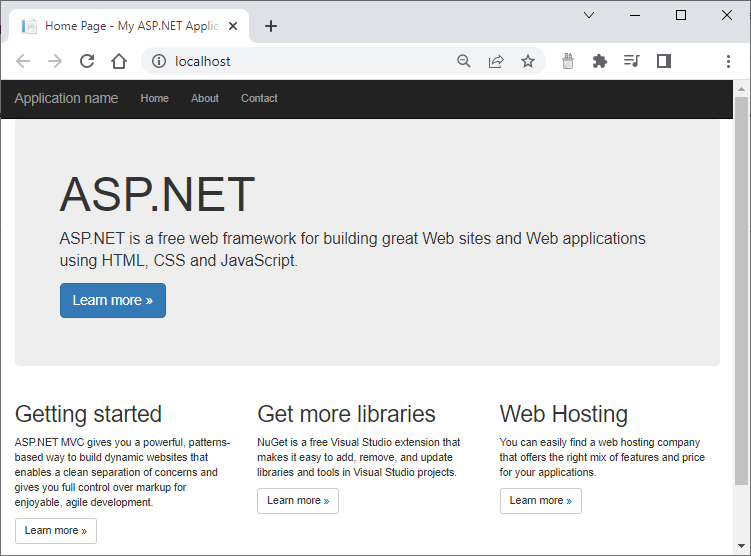751x556 pixels.
Task: Minimize the browser window
Action: point(635,15)
